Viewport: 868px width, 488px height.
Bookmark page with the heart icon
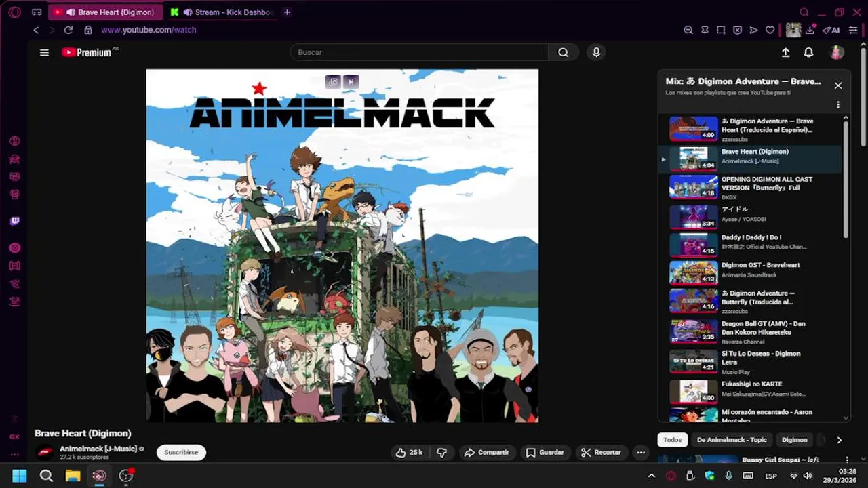pyautogui.click(x=770, y=30)
